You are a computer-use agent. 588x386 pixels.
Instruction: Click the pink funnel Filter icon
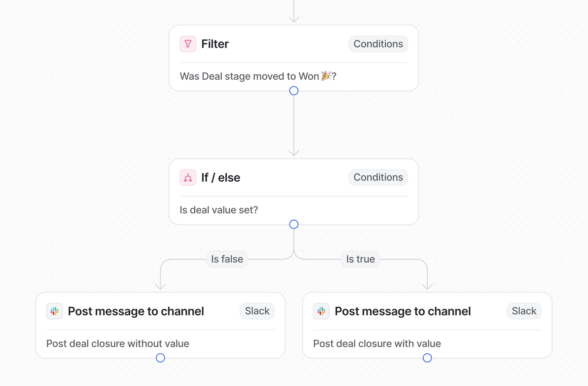pyautogui.click(x=188, y=44)
